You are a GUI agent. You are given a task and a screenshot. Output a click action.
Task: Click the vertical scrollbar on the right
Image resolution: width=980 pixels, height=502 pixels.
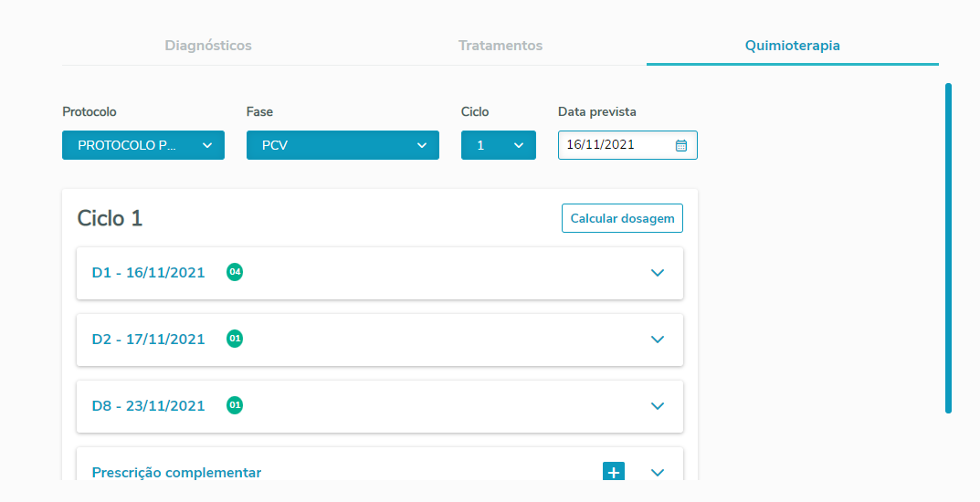[948, 248]
